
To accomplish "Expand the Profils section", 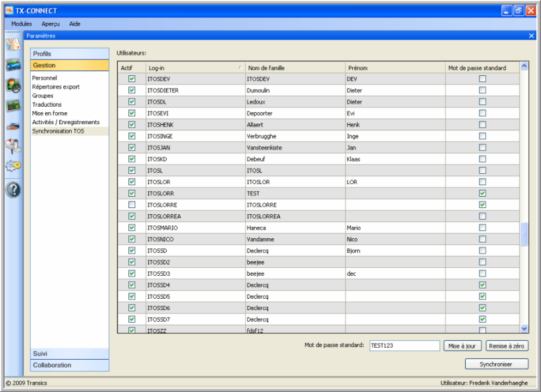I will point(69,54).
